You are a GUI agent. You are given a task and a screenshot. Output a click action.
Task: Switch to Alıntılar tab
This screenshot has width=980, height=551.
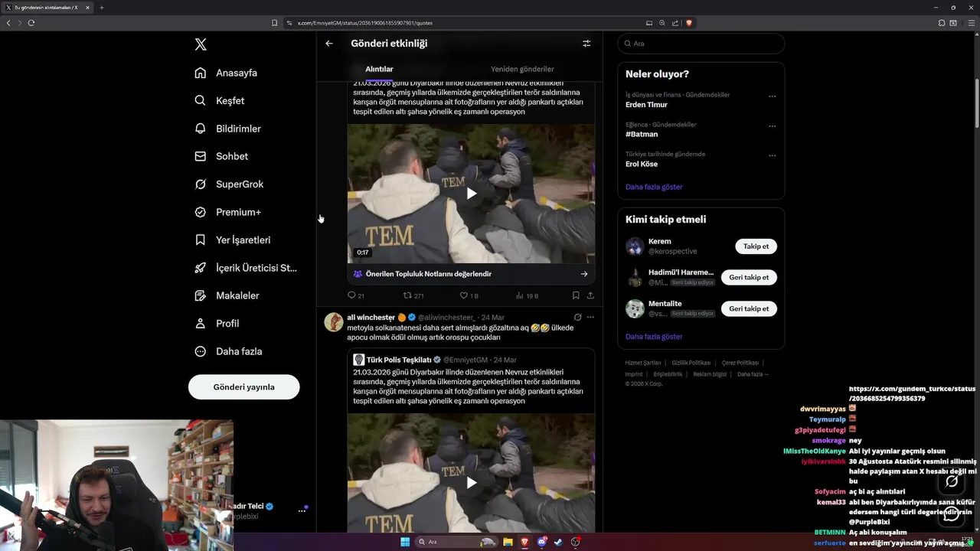(379, 69)
